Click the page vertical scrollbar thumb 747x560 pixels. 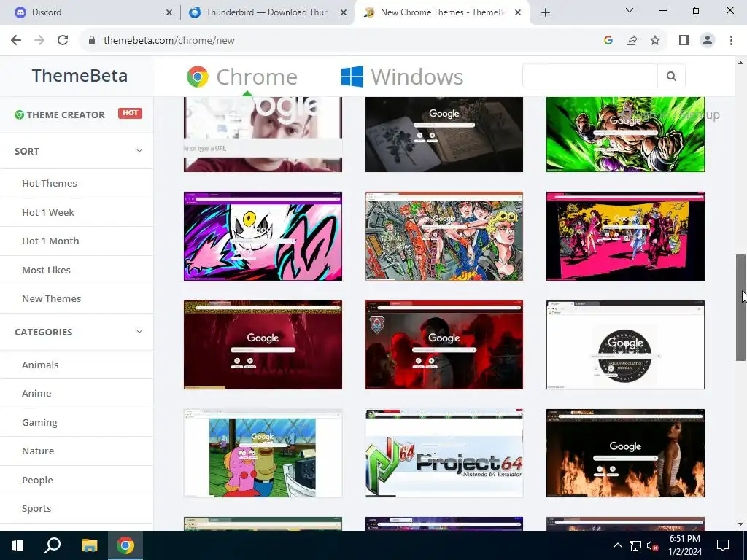(x=740, y=308)
